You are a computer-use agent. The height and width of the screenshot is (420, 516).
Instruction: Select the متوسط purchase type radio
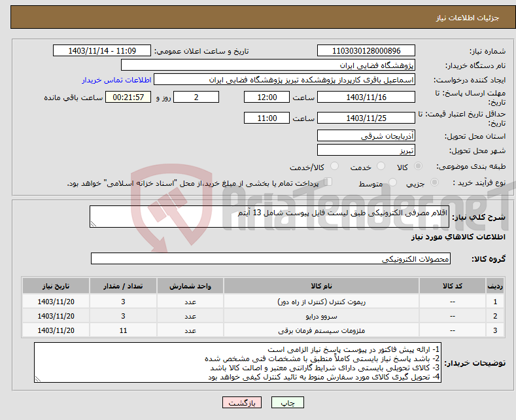[390, 184]
